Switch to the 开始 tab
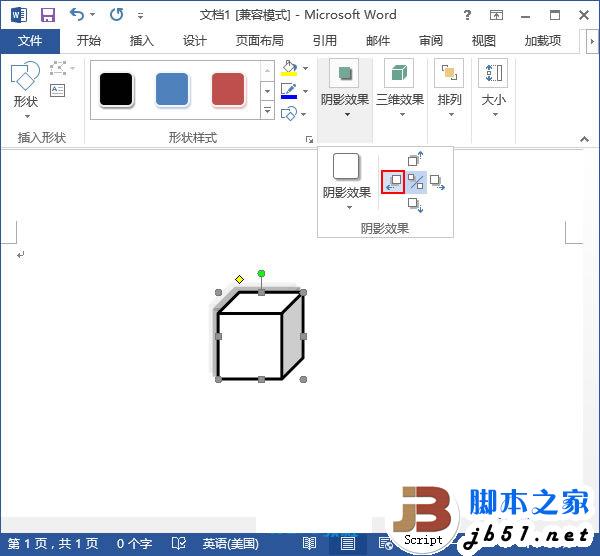Screen dimensions: 600x556 click(88, 41)
